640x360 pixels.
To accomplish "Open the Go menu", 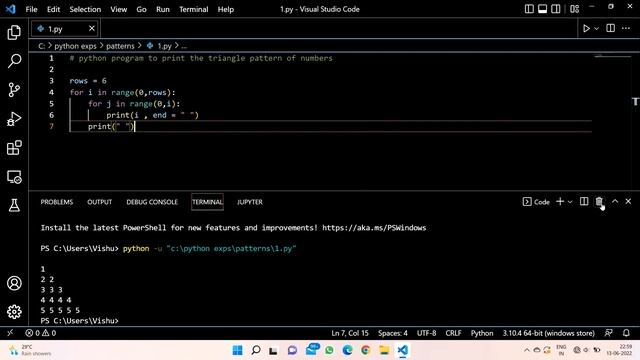I will pos(141,9).
